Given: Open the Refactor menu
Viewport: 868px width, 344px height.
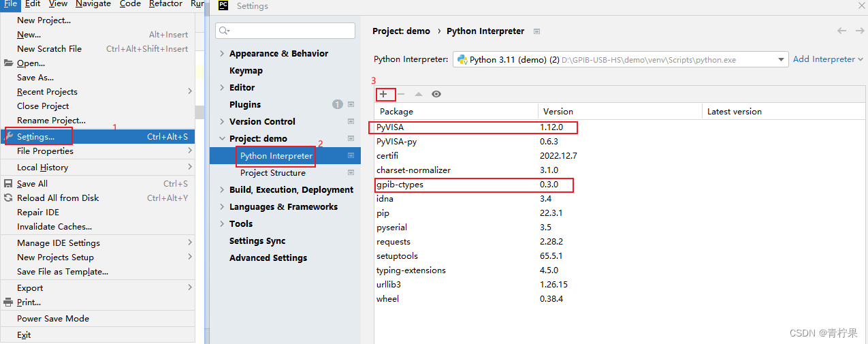Looking at the screenshot, I should tap(165, 3).
